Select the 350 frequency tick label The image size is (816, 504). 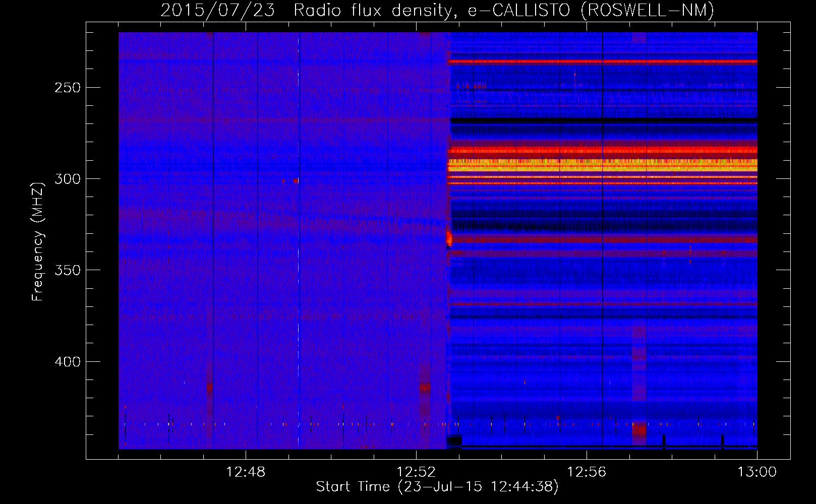point(68,270)
